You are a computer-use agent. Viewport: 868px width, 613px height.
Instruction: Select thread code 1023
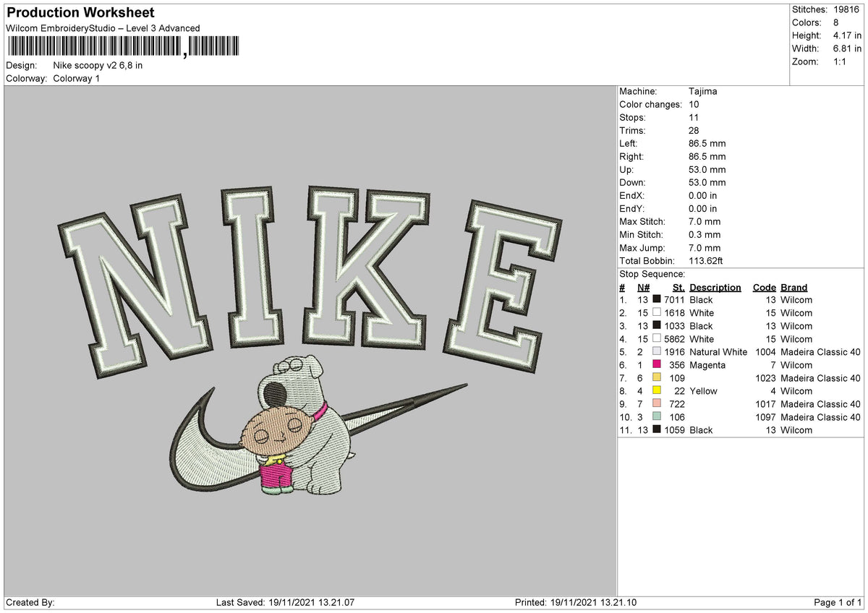765,378
